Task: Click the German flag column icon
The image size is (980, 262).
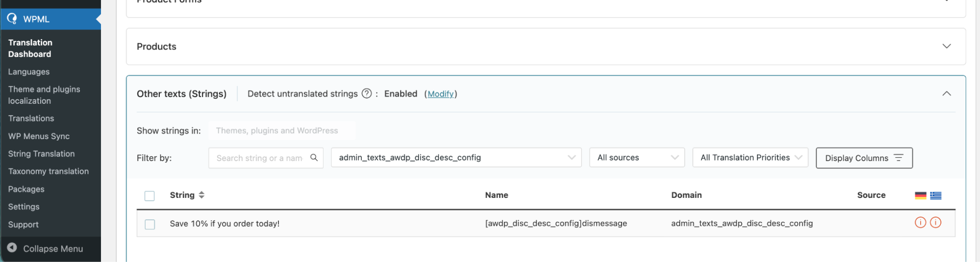Action: click(920, 195)
